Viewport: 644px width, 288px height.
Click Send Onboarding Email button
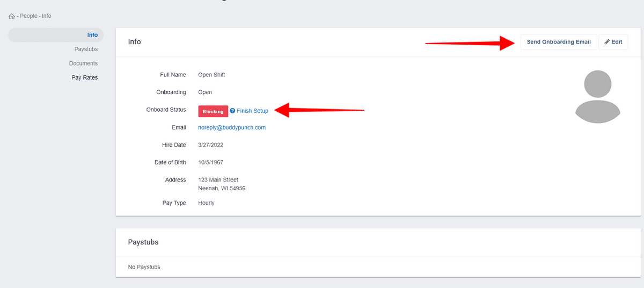(x=559, y=42)
